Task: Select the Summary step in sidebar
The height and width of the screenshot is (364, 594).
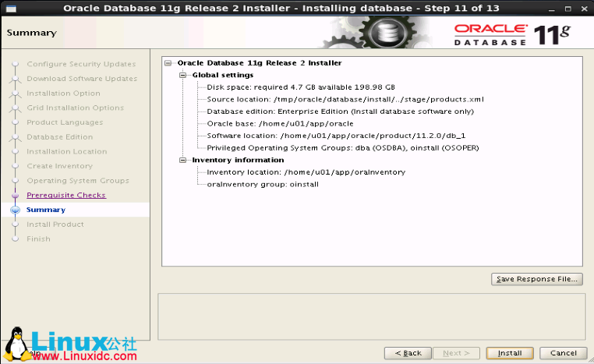Action: (x=46, y=210)
